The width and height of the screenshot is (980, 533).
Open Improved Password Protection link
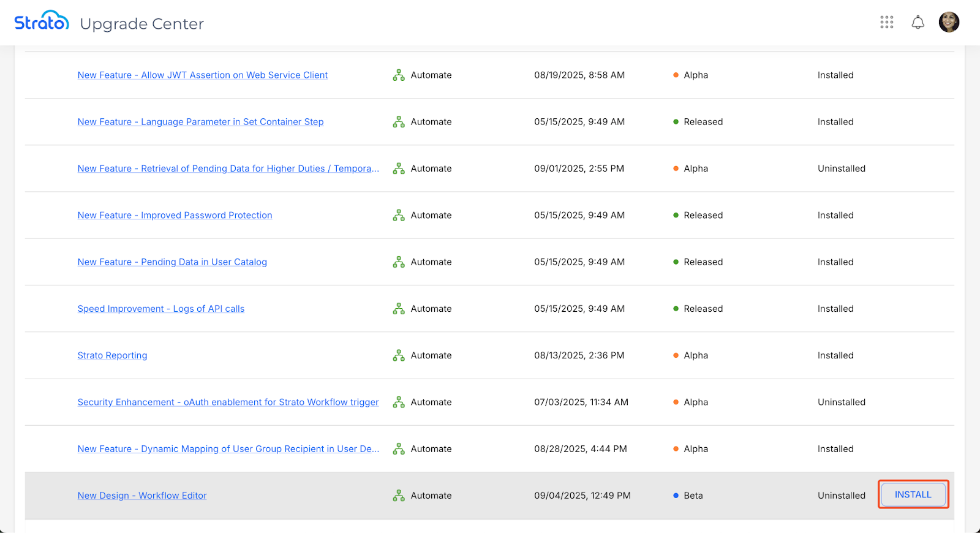pyautogui.click(x=175, y=216)
